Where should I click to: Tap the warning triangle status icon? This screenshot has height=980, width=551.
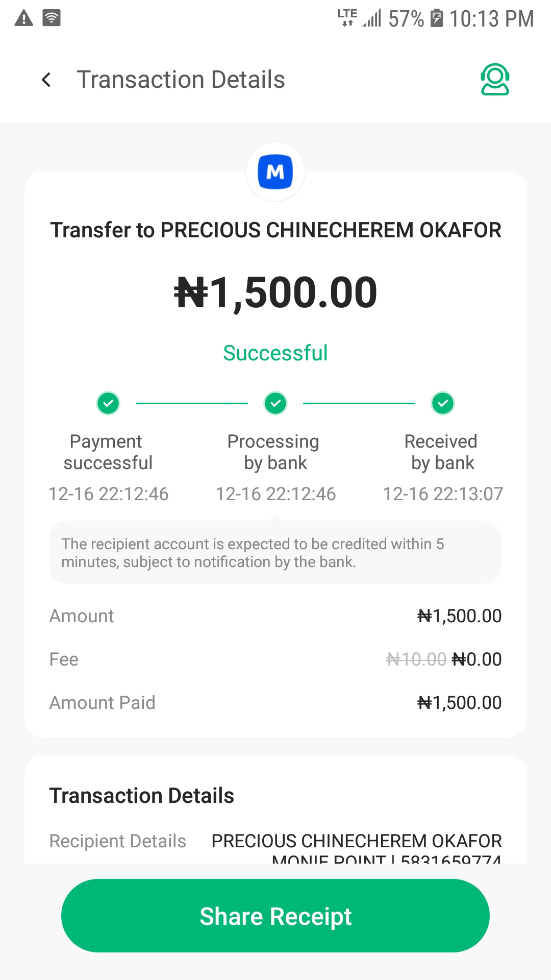point(23,18)
